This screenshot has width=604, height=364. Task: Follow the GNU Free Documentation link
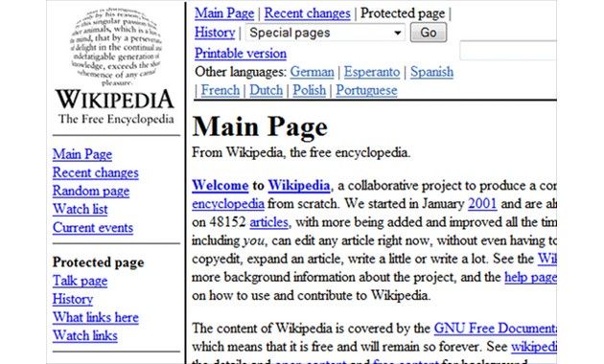click(x=495, y=329)
